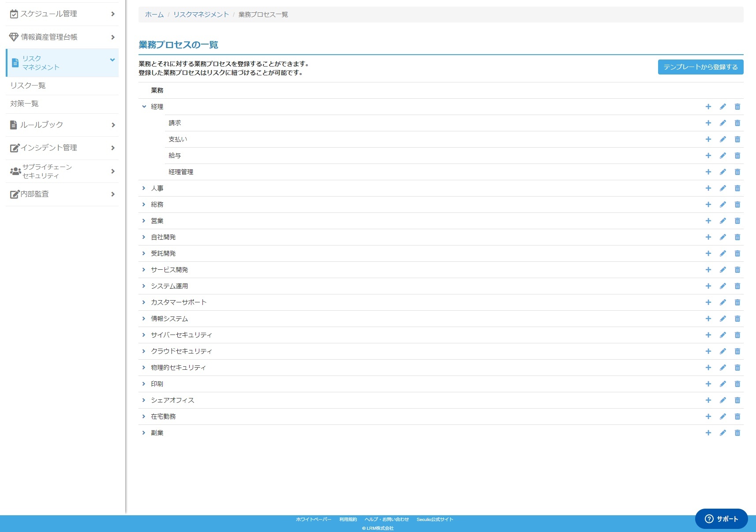Viewport: 756px width, 532px height.
Task: Open the 内部監査 sidebar menu
Action: (x=62, y=194)
